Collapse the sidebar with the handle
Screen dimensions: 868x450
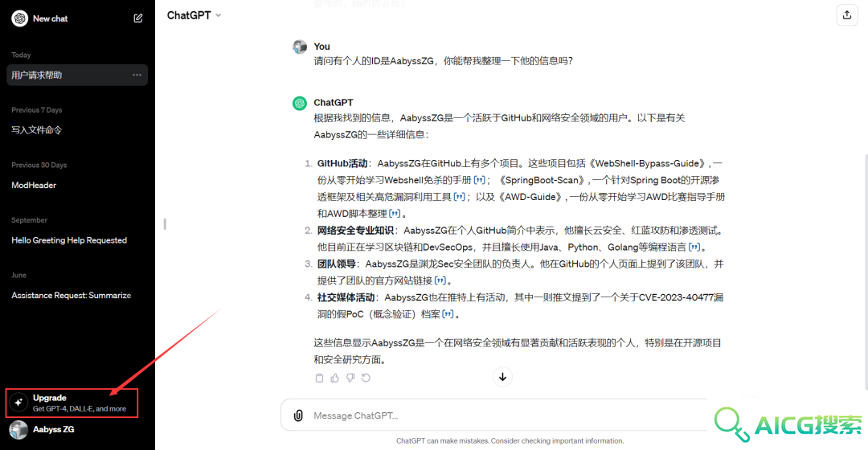[x=165, y=224]
